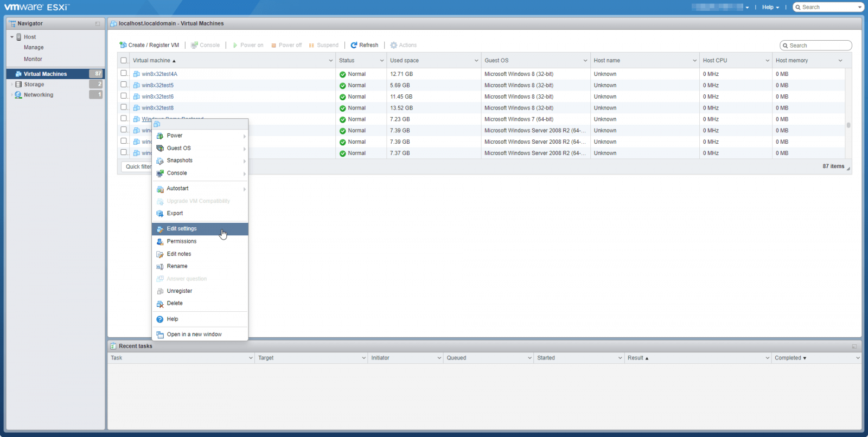Open the Actions gear icon
This screenshot has width=868, height=437.
click(x=394, y=45)
